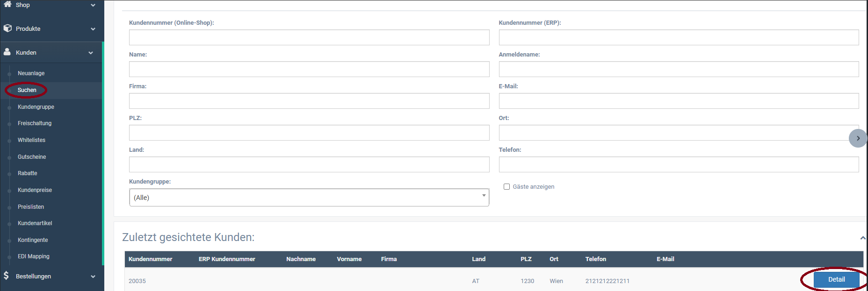Screen dimensions: 868x291
Task: Click the Ort table column header
Action: (554, 259)
